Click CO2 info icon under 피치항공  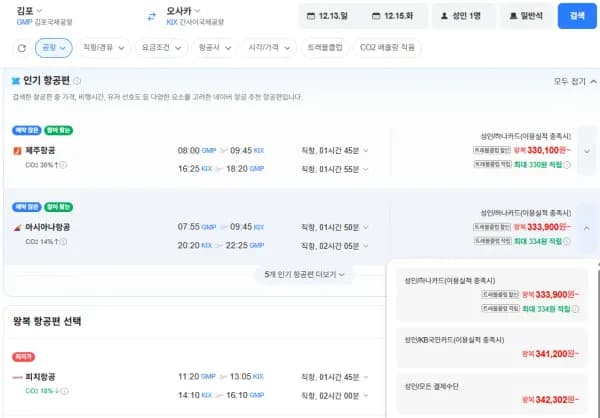[64, 391]
